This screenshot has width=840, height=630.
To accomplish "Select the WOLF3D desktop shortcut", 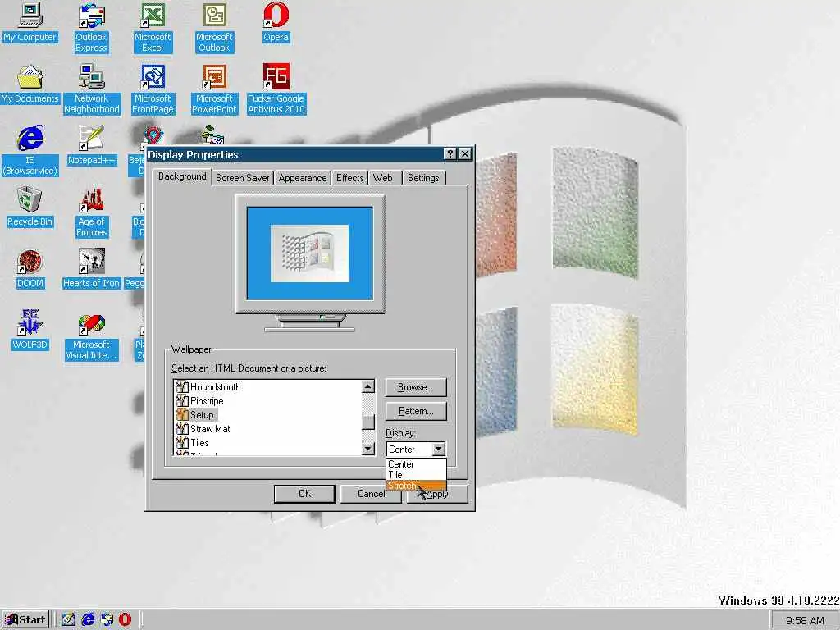I will [x=30, y=330].
